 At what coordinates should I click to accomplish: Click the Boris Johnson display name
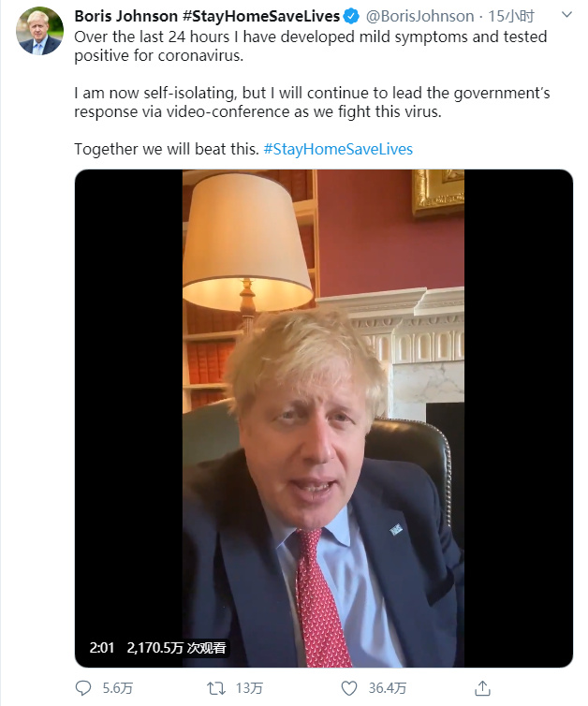126,16
